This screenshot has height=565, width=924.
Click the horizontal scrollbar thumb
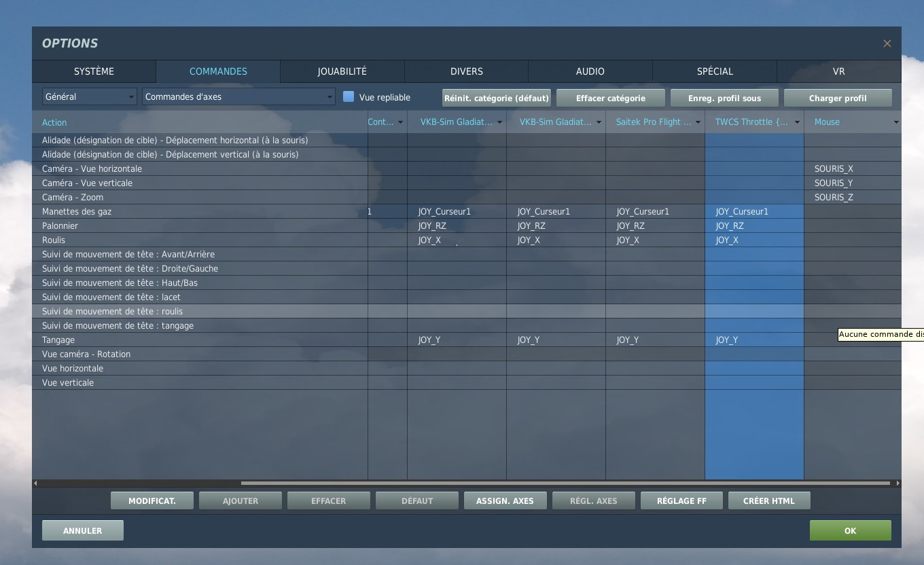click(565, 484)
